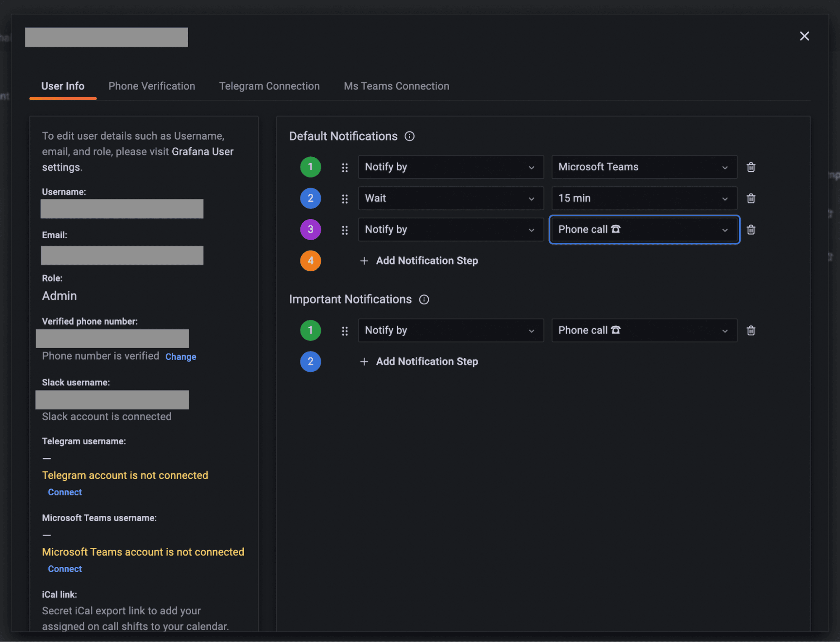Open the Important Notifications info tooltip
Screen dimensions: 840x642
pos(424,299)
